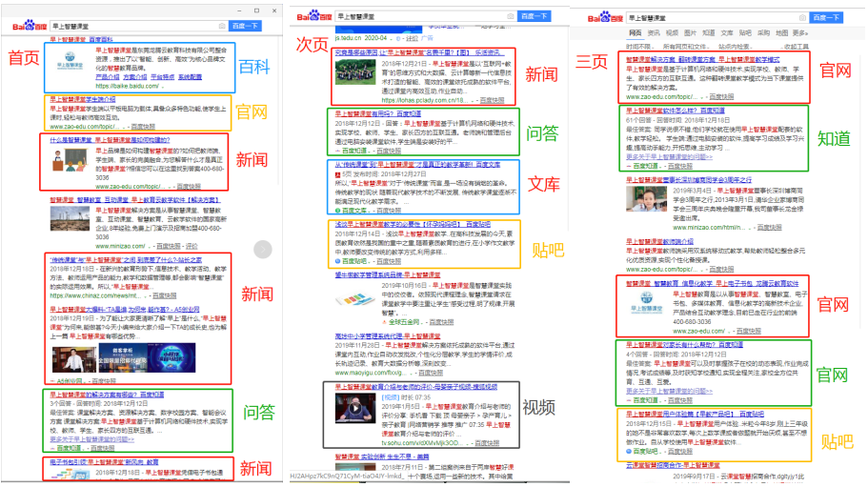The image size is (868, 487).
Task: Open the 电子书包 新风向 result in the left window
Action: tap(104, 461)
